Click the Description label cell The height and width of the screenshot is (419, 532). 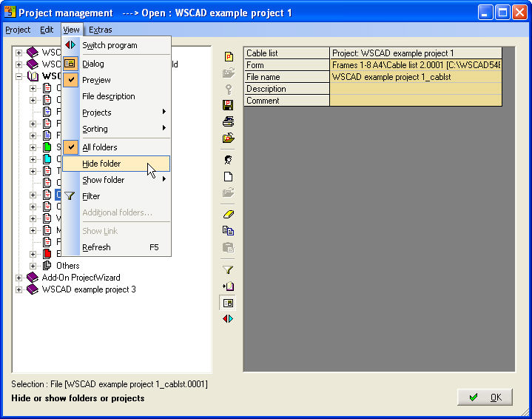tap(286, 89)
